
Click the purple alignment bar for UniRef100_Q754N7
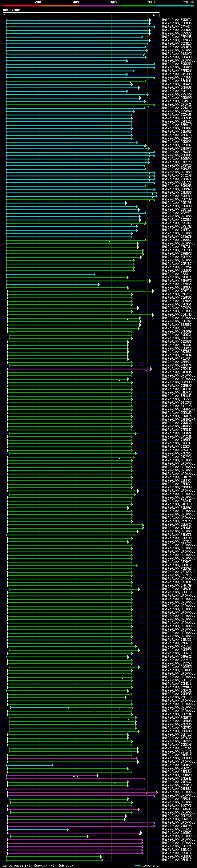point(79,369)
